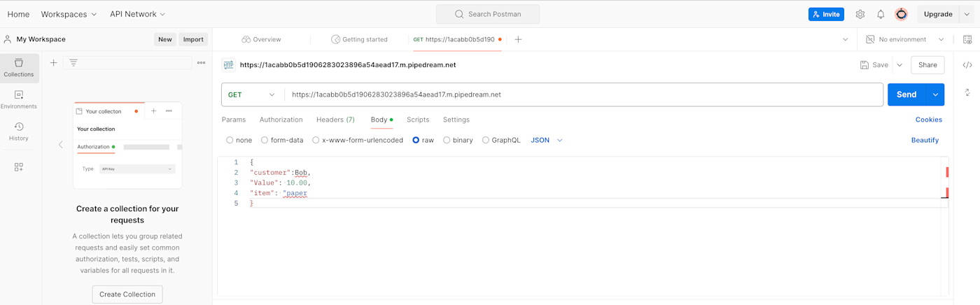Select the x-www-form-urlencoded body type
The image size is (980, 305).
(x=316, y=140)
